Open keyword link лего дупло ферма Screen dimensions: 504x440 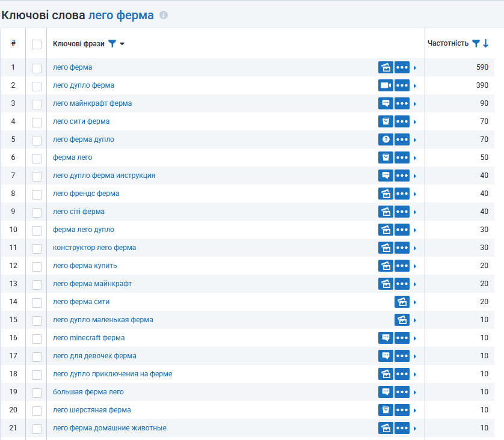(x=83, y=85)
